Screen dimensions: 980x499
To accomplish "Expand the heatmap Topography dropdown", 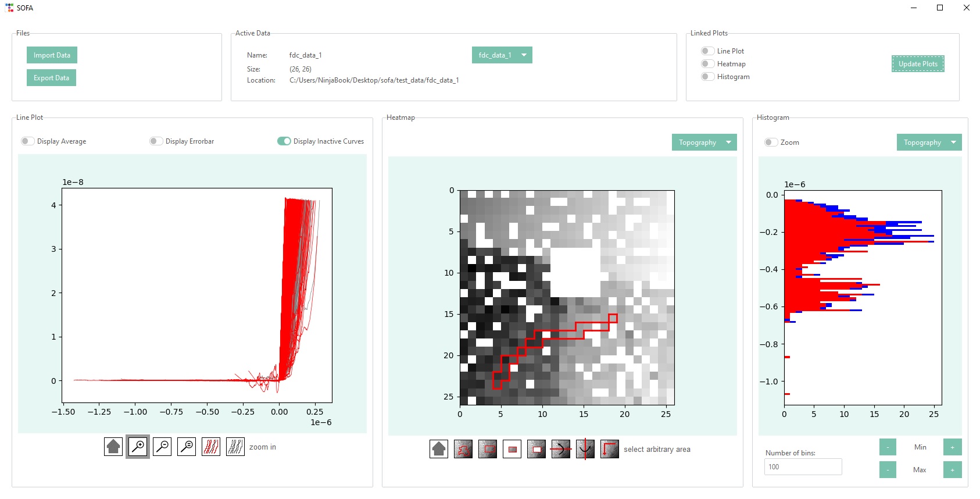I will [x=704, y=142].
